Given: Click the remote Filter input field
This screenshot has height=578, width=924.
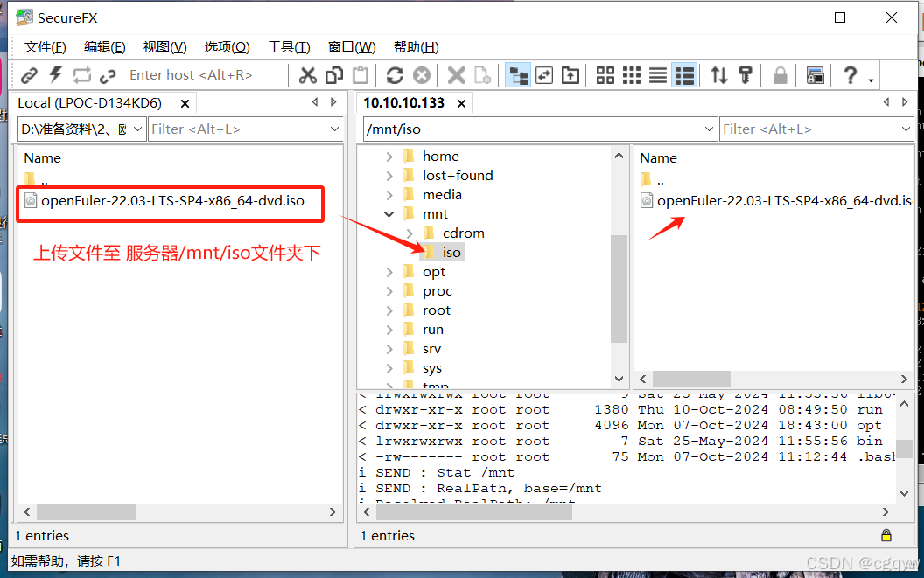Looking at the screenshot, I should [809, 129].
